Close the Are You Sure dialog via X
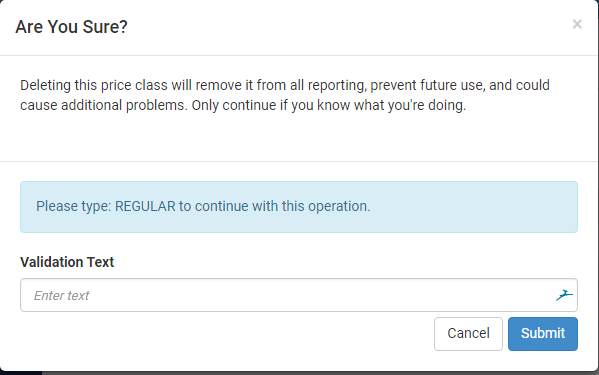The image size is (599, 375). pyautogui.click(x=577, y=24)
